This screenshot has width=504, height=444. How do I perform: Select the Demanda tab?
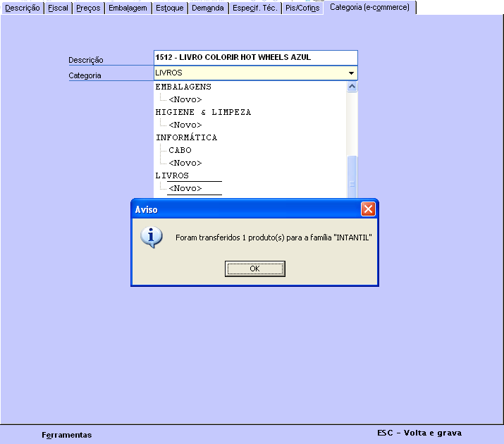pos(208,8)
